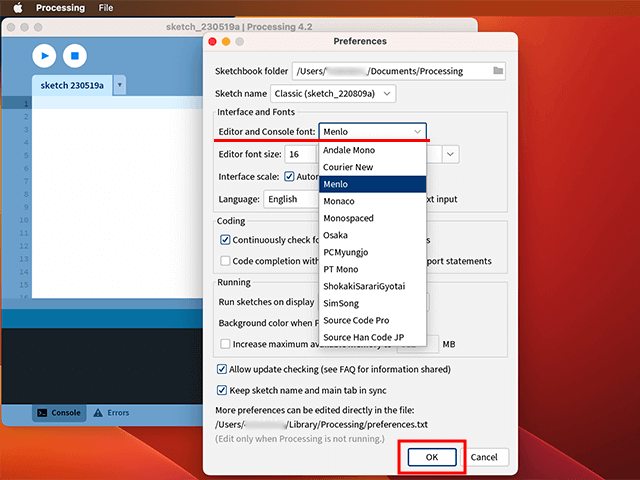
Task: Choose SimSong font
Action: (373, 303)
